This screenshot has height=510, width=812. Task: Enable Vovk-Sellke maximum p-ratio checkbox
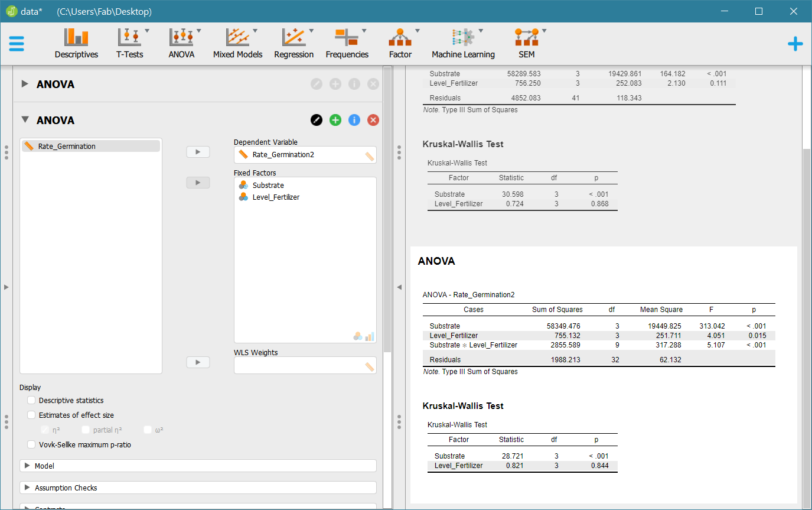pos(31,445)
